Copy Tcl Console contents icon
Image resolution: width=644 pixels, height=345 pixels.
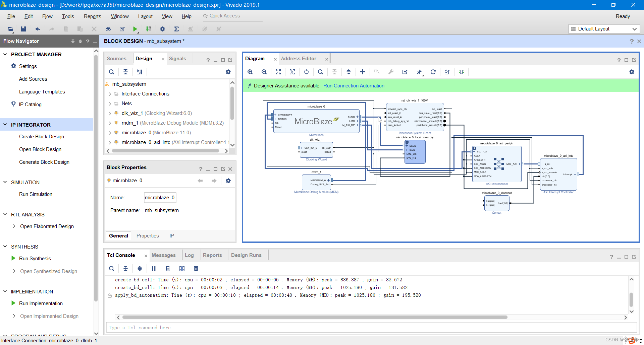[168, 268]
